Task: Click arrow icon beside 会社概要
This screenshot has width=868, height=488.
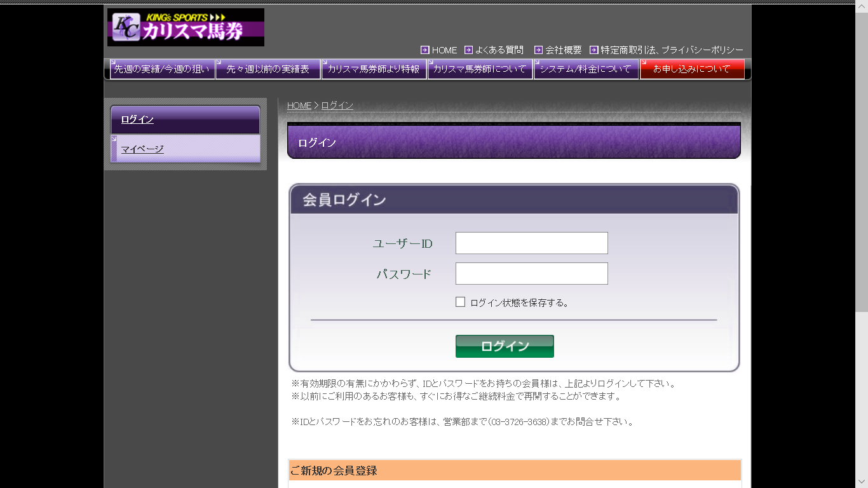Action: pos(539,50)
